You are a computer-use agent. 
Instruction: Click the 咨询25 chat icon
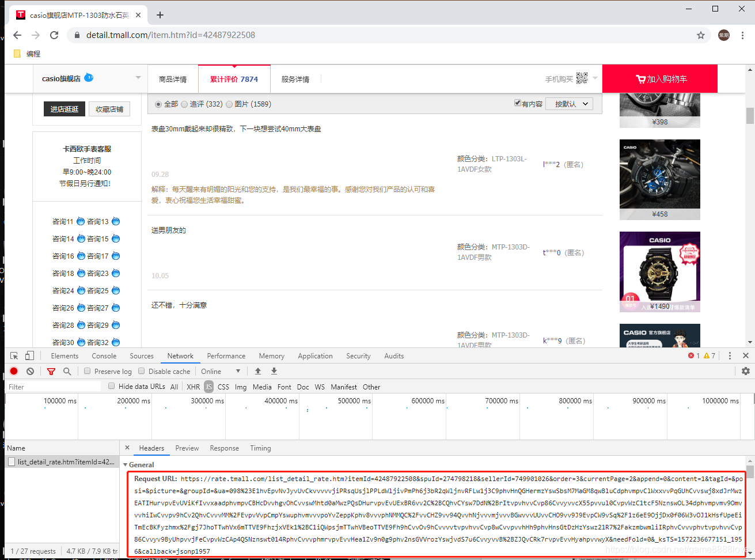pos(116,290)
